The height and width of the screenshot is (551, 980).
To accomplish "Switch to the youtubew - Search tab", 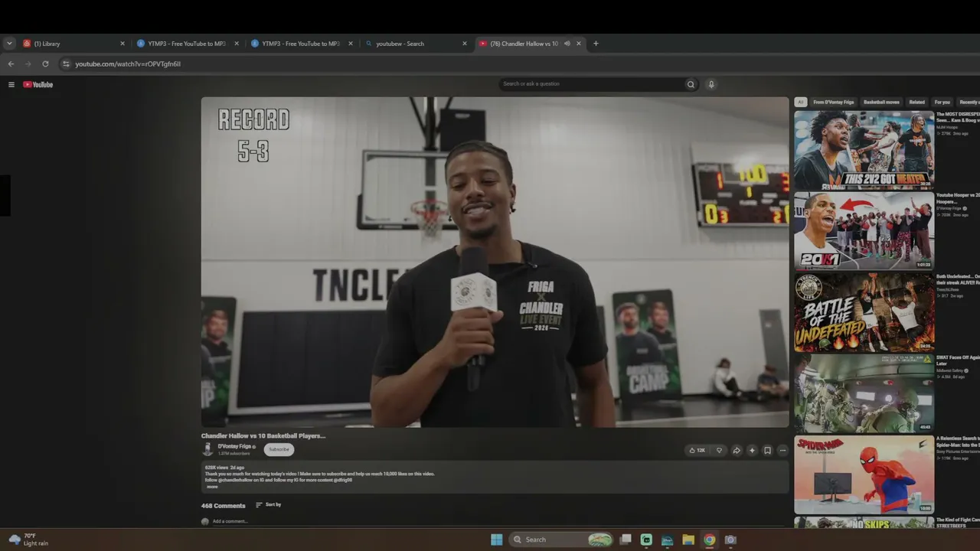I will (416, 44).
